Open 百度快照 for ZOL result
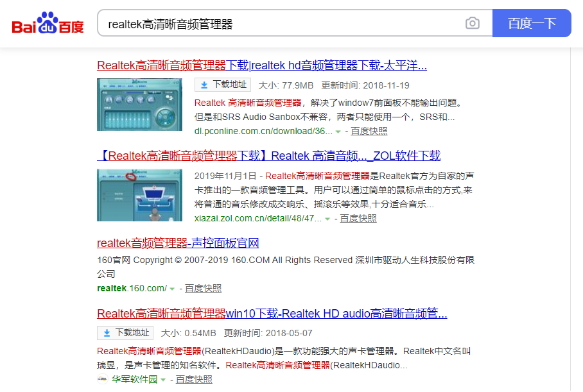The image size is (583, 392). click(x=358, y=218)
